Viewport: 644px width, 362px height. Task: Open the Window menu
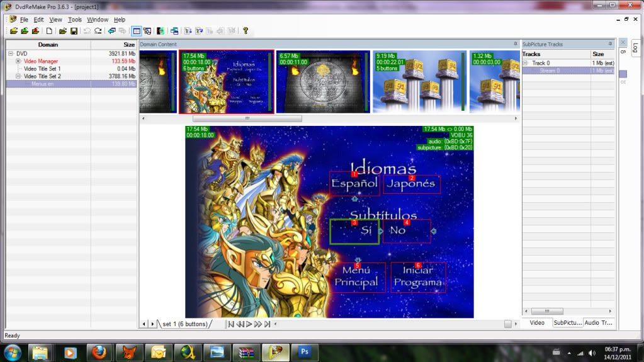pos(98,20)
